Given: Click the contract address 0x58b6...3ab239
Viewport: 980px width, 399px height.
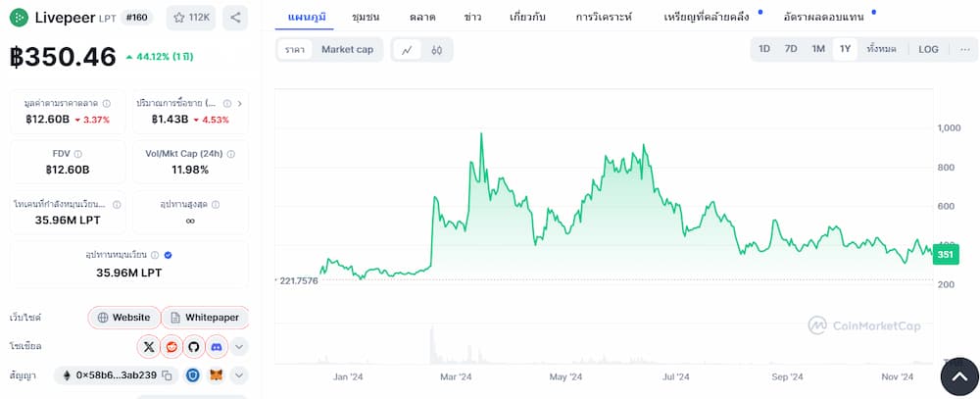Looking at the screenshot, I should pos(117,375).
